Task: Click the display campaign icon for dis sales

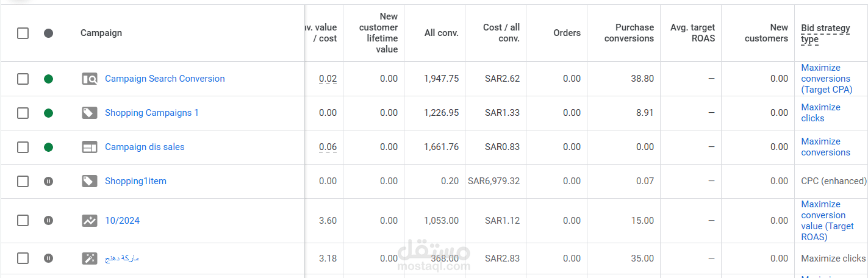Action: (x=90, y=147)
